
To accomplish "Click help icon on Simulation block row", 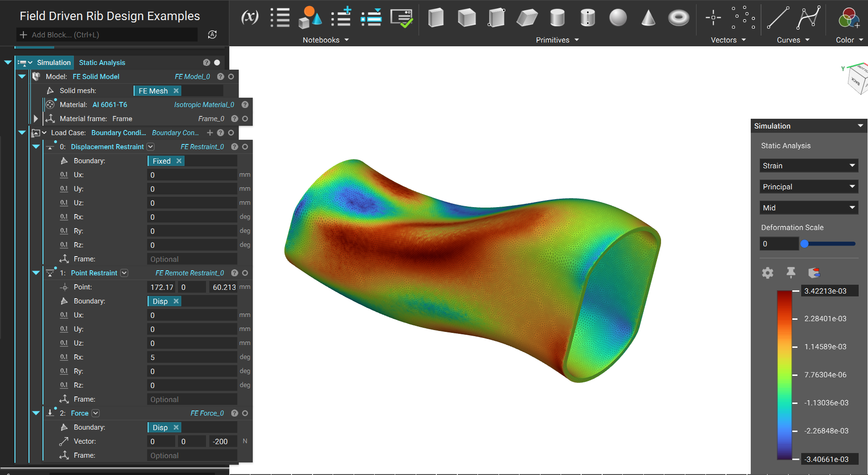I will (206, 63).
